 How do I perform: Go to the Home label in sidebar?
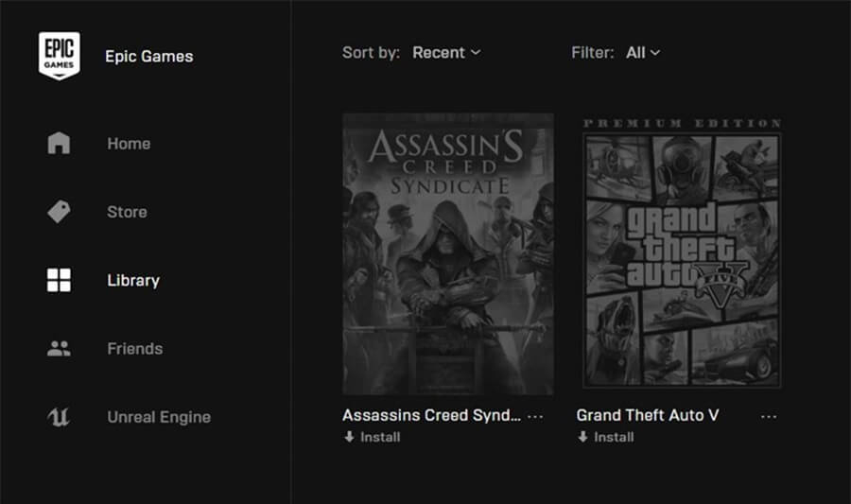pos(129,144)
